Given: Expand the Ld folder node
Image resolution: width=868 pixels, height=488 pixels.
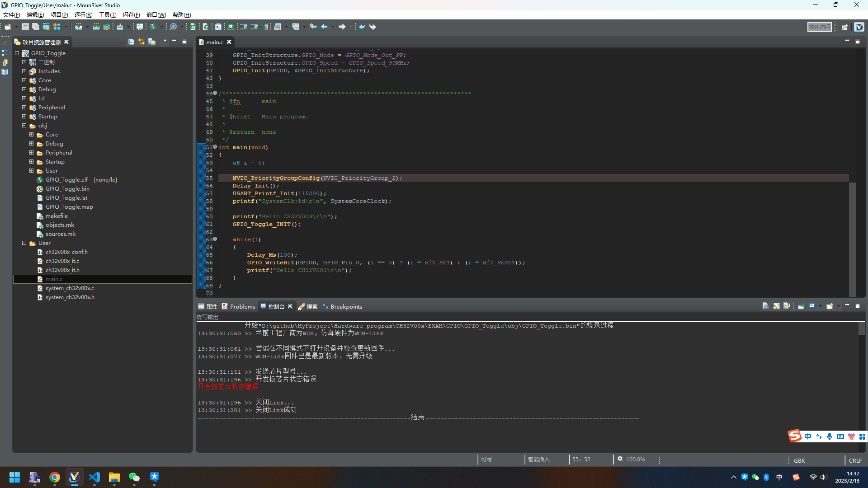Looking at the screenshot, I should pos(24,99).
